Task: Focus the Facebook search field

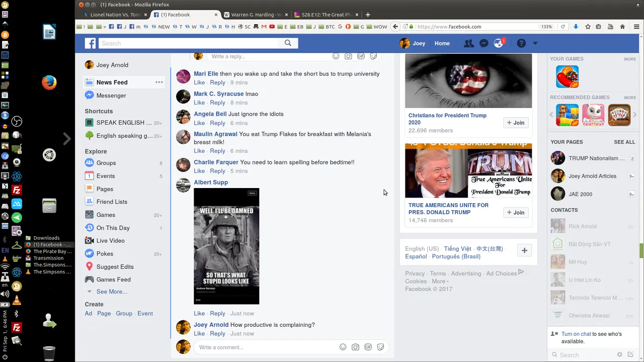Action: coord(189,43)
